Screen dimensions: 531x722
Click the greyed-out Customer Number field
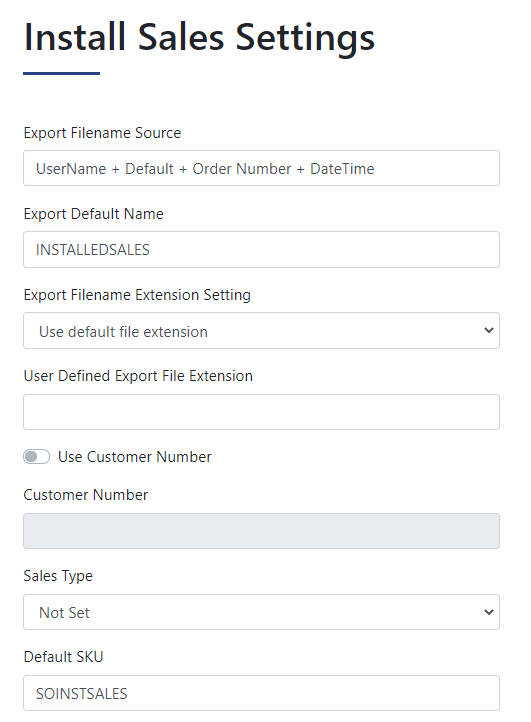262,531
